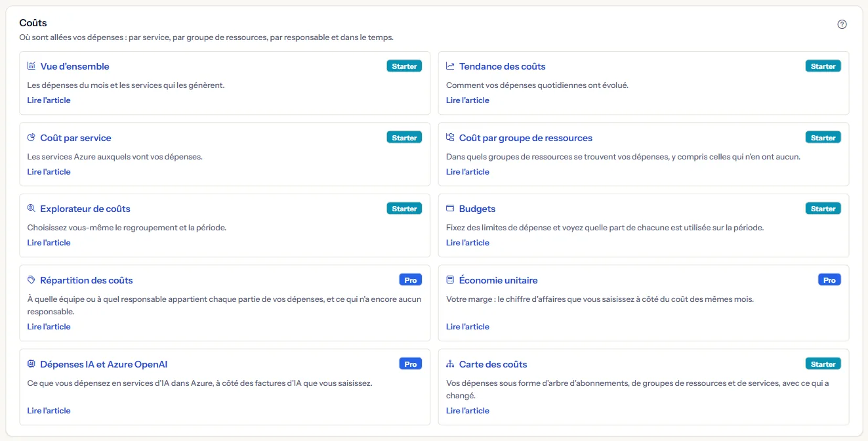Viewport: 868px width, 441px height.
Task: Click the Carte des coûts tree icon
Action: pyautogui.click(x=450, y=364)
